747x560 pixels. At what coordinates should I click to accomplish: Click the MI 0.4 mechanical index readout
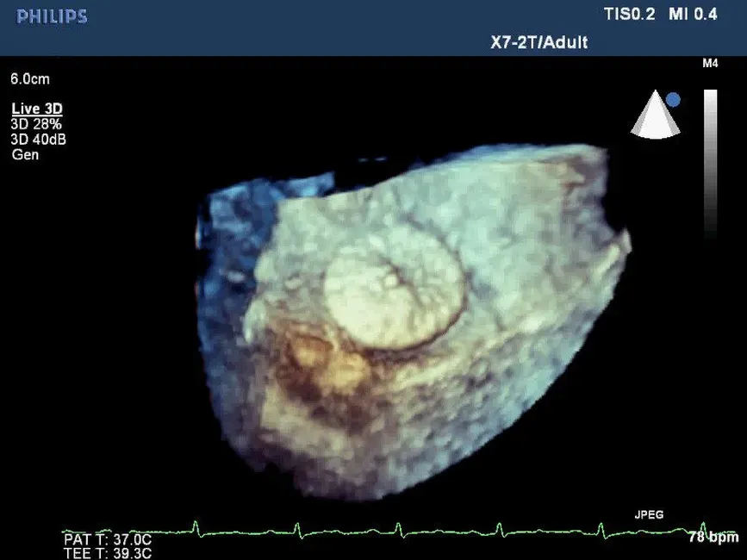point(693,14)
